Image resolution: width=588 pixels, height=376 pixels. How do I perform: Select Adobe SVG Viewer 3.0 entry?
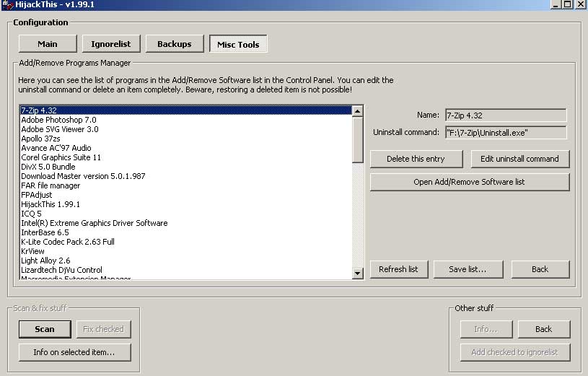point(186,129)
